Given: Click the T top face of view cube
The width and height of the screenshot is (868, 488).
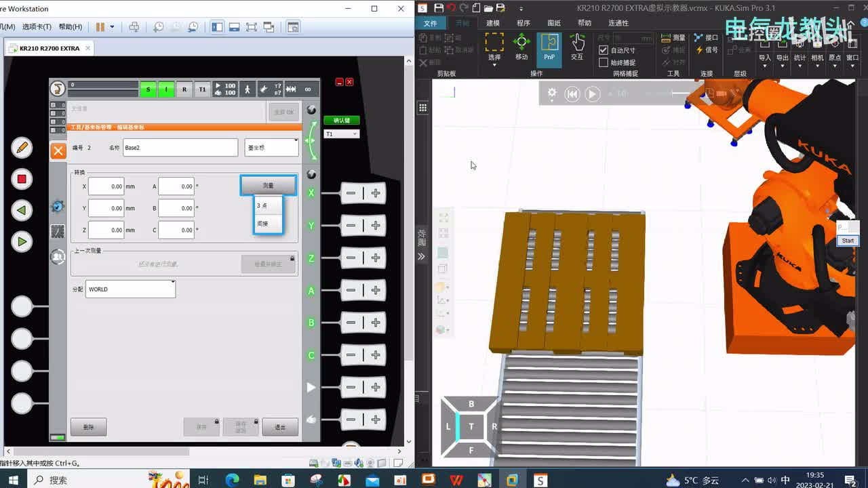Looking at the screenshot, I should [471, 426].
